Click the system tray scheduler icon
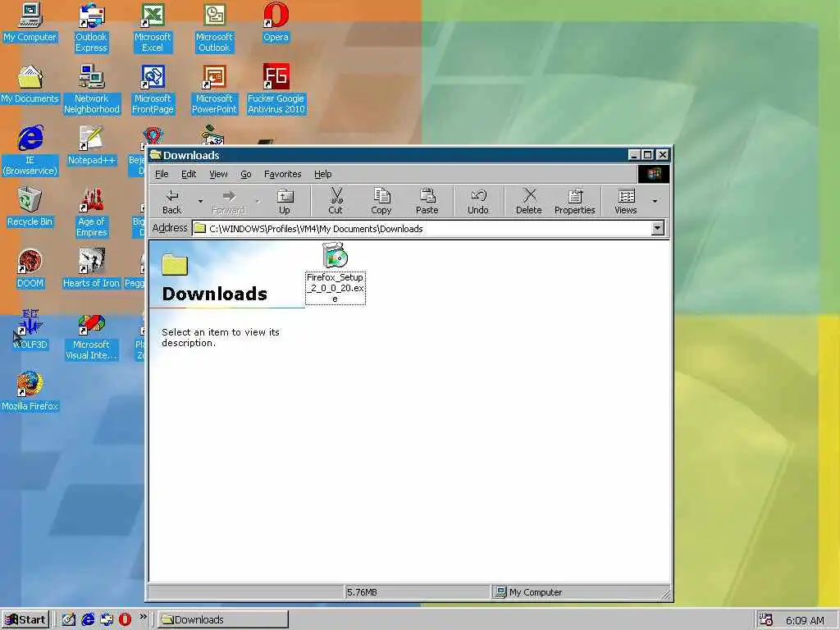The width and height of the screenshot is (840, 630). pos(766,620)
